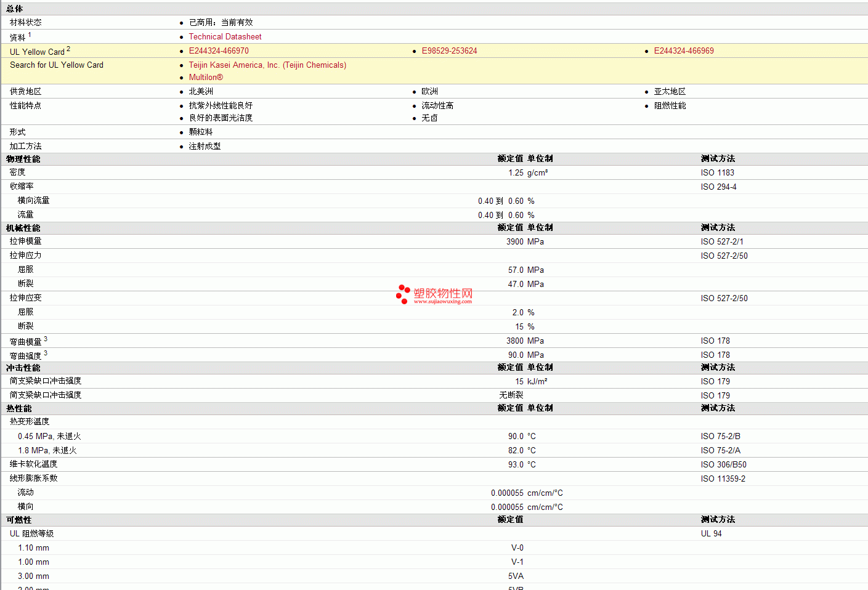The image size is (868, 590).
Task: Open UL Yellow Card E244324-466970
Action: (219, 51)
